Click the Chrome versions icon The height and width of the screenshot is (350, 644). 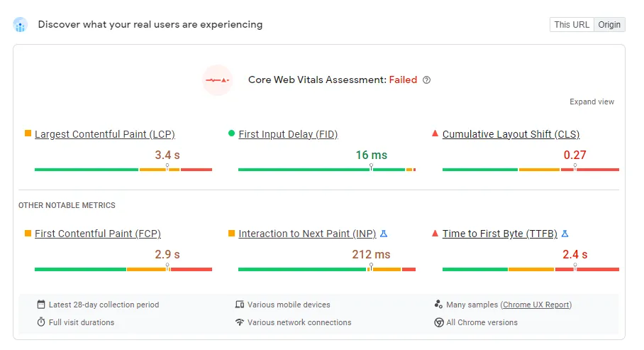439,322
